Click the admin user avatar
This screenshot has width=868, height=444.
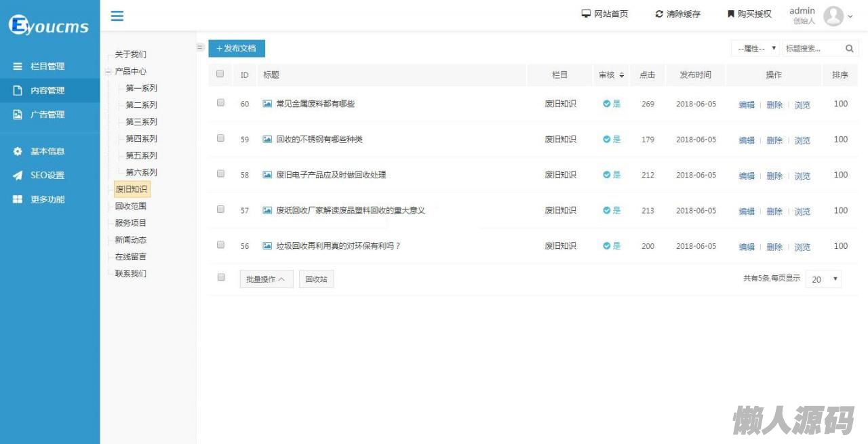click(x=833, y=16)
